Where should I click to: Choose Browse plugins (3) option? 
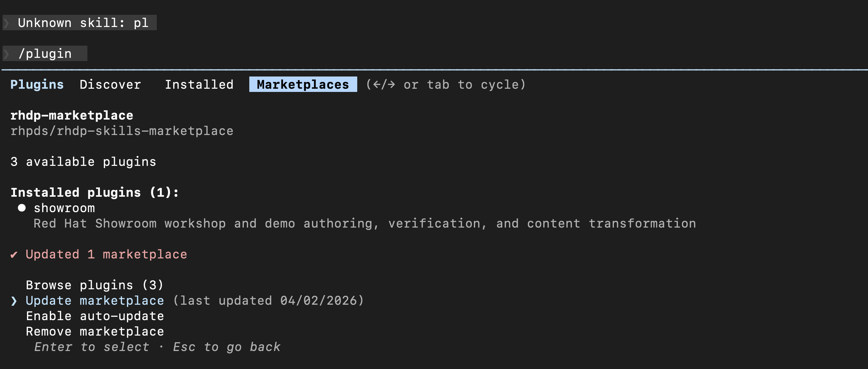(x=94, y=285)
